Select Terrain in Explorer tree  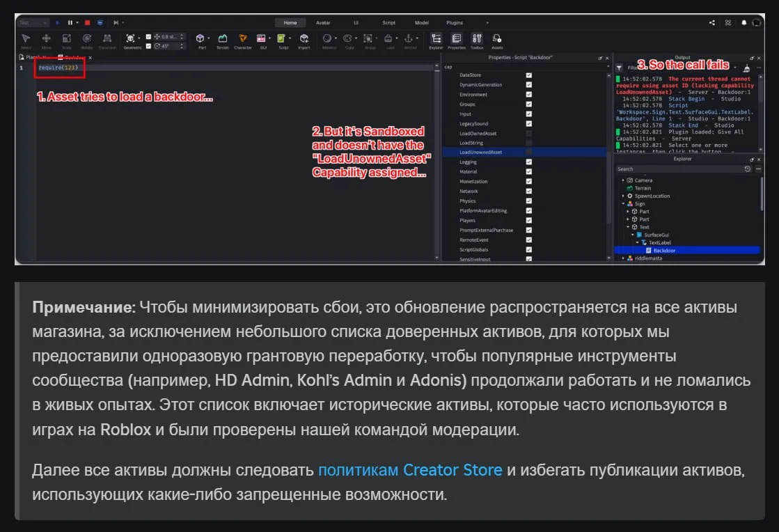643,188
